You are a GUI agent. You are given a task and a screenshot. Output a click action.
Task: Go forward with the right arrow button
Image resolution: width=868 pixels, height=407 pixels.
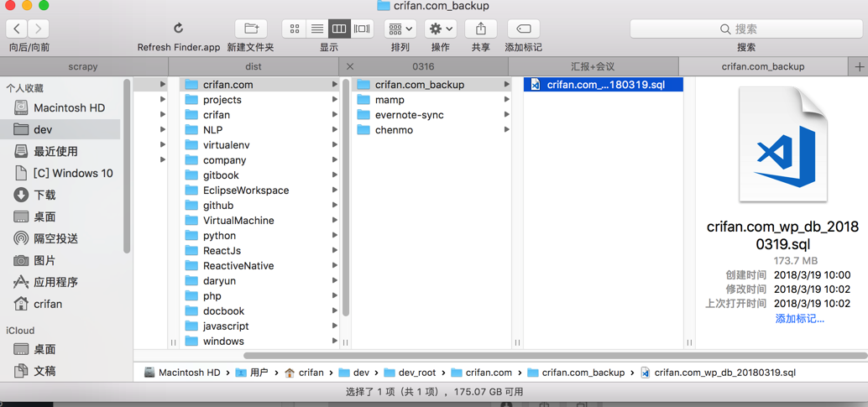tap(39, 29)
